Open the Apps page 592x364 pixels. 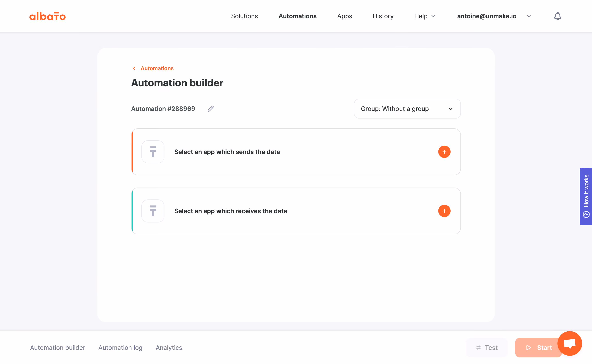coord(345,16)
